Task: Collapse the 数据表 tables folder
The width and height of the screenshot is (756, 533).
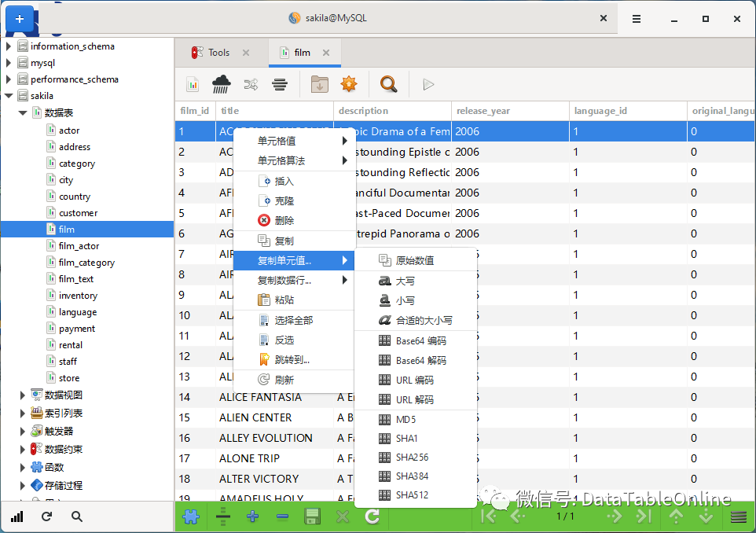Action: pyautogui.click(x=23, y=113)
